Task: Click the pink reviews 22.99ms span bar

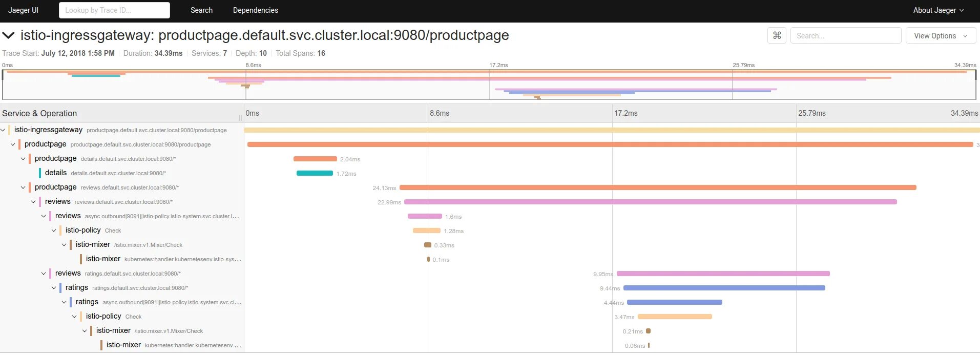Action: point(650,202)
